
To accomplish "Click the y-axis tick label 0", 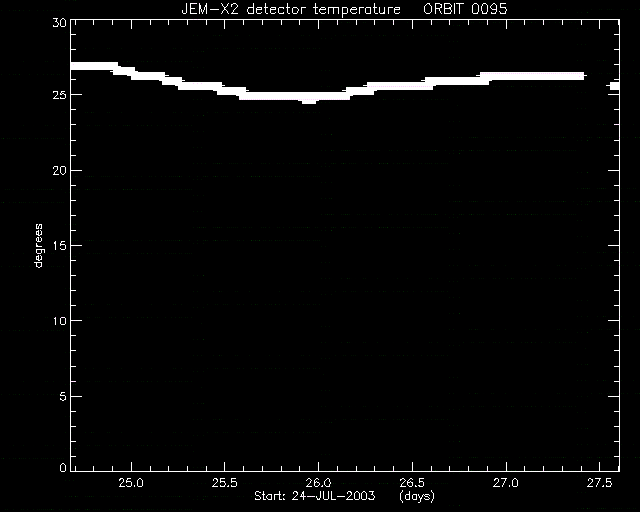I will pos(63,467).
